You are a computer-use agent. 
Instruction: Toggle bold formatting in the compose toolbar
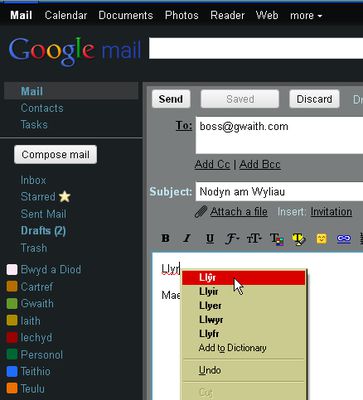(165, 238)
